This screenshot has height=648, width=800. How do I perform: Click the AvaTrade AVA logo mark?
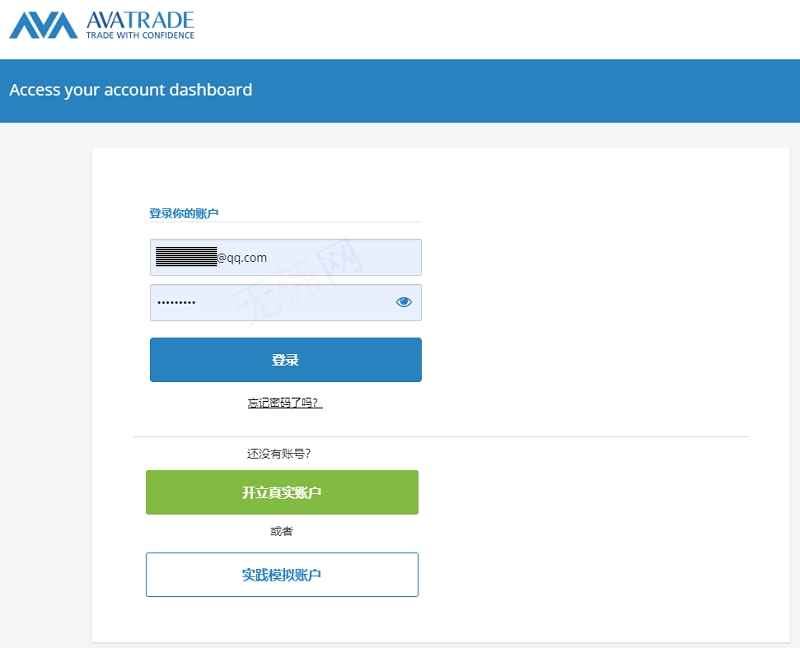(43, 25)
